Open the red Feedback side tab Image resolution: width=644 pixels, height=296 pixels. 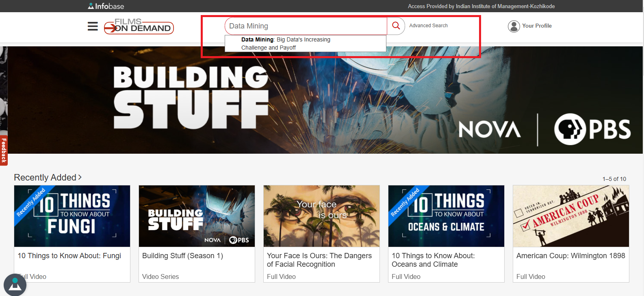click(4, 150)
